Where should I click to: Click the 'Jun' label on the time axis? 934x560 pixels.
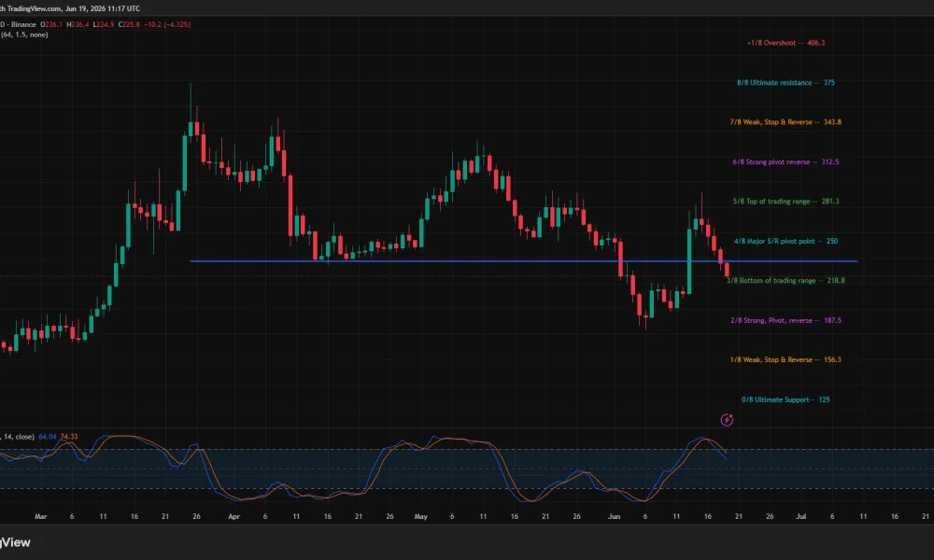[615, 516]
